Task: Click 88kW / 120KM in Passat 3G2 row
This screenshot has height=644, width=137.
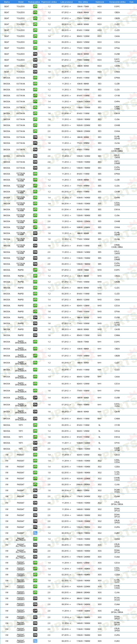Action: [x=83, y=490]
